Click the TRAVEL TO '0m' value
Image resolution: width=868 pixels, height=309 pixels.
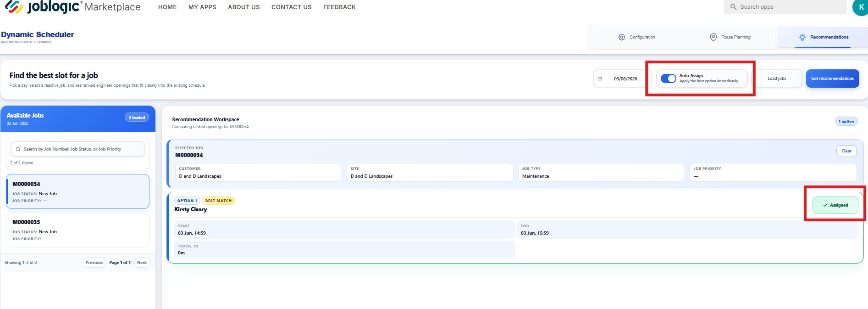(182, 253)
